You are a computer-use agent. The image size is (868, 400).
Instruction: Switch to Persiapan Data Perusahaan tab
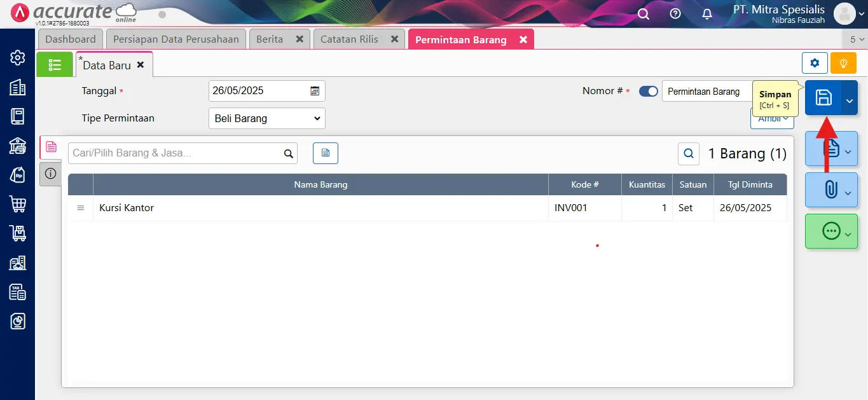tap(176, 39)
